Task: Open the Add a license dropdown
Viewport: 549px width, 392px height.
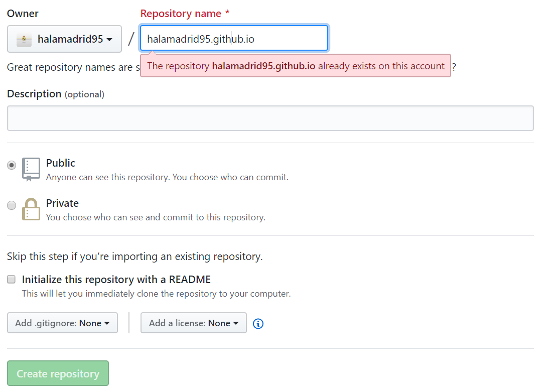Action: coord(193,323)
